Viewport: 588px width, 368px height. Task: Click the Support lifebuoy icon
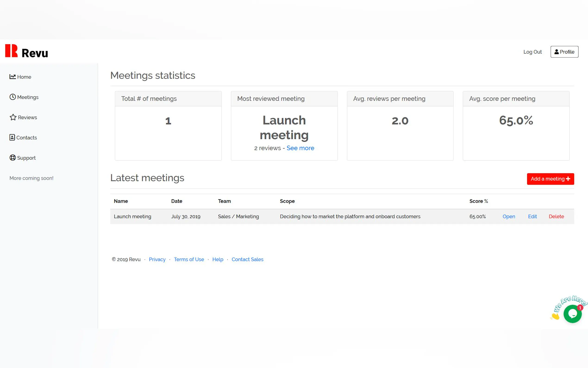[x=13, y=158]
